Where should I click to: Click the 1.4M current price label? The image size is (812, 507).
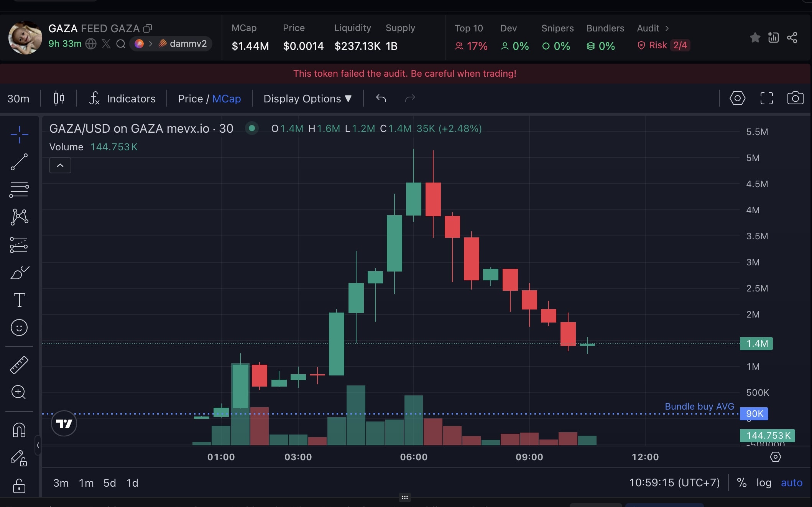756,344
